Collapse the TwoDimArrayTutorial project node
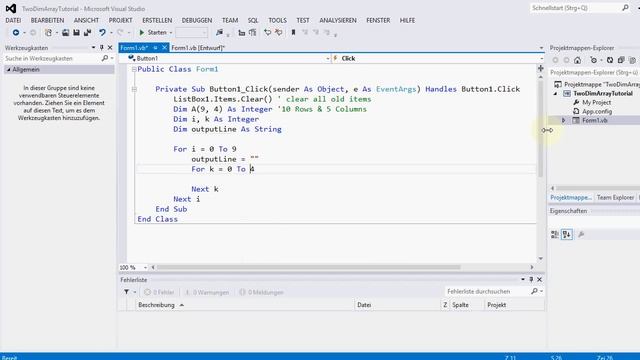This screenshot has height=360, width=640. point(555,93)
